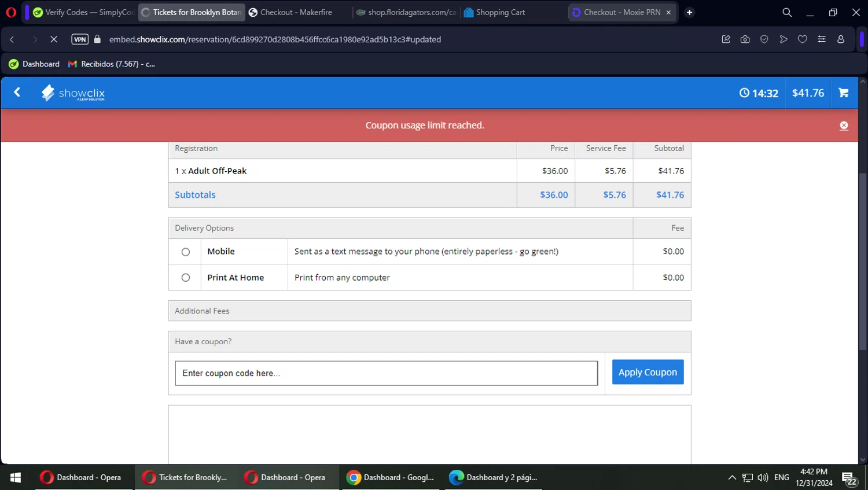The width and height of the screenshot is (868, 490).
Task: Open the Easy Setup sliders icon
Action: [x=822, y=39]
